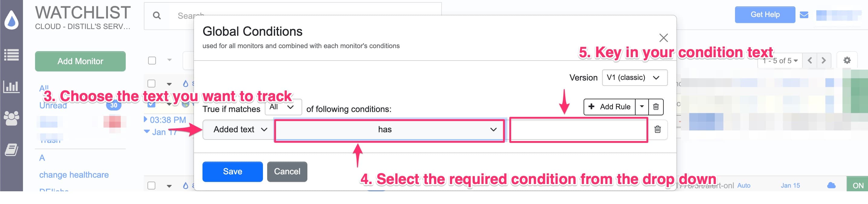The width and height of the screenshot is (868, 204).
Task: Click the empty condition text field
Action: coord(579,129)
